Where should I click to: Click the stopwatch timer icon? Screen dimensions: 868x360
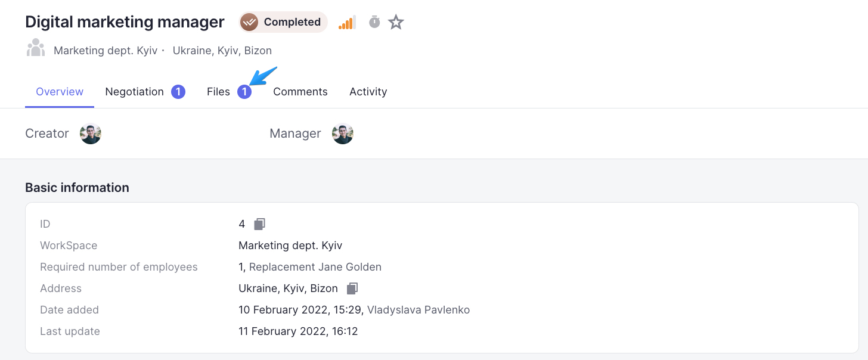[374, 22]
